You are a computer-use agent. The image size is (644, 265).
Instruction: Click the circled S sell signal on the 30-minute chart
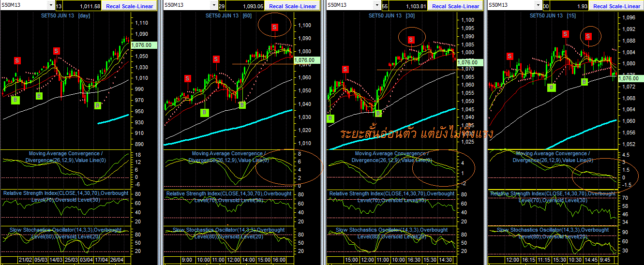[411, 40]
